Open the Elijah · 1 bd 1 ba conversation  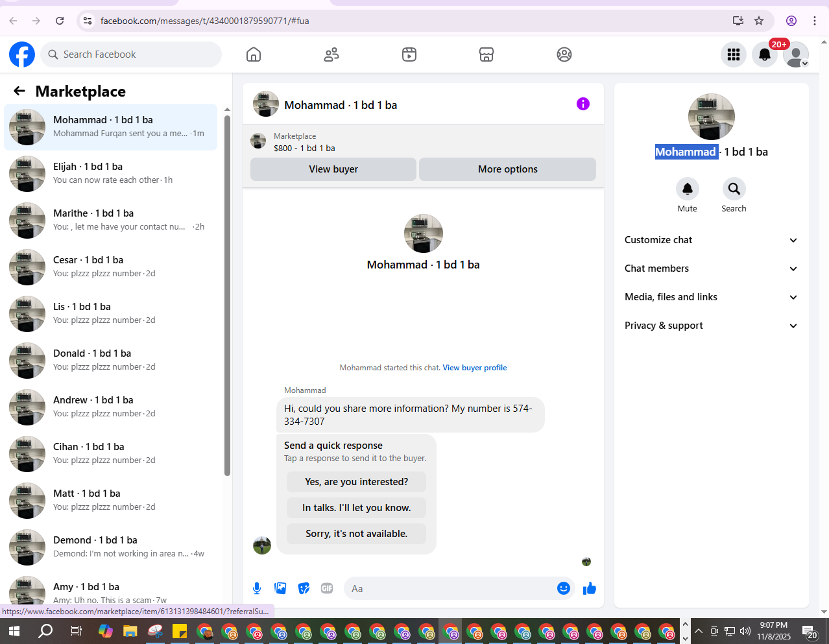pyautogui.click(x=111, y=174)
